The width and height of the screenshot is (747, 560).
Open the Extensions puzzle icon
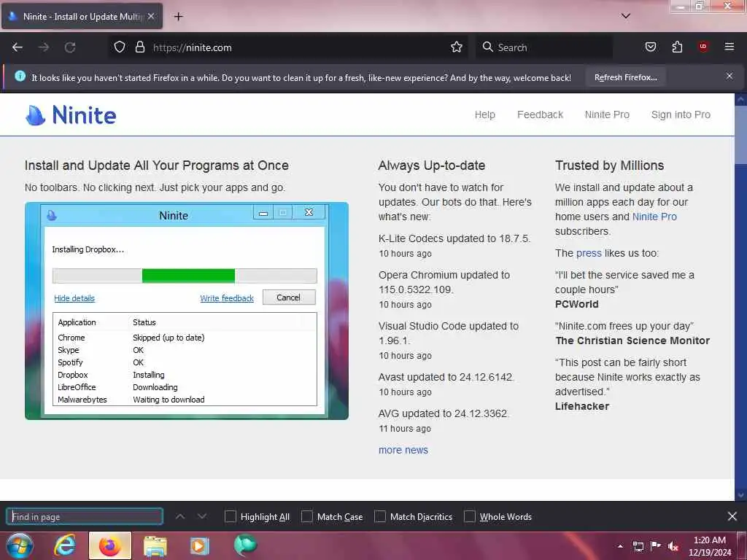[x=677, y=47]
